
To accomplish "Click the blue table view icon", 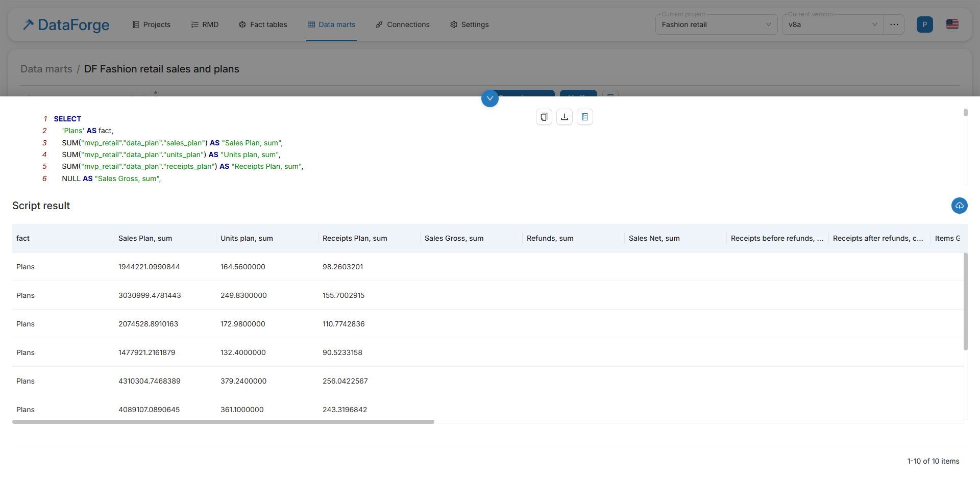I will [585, 117].
